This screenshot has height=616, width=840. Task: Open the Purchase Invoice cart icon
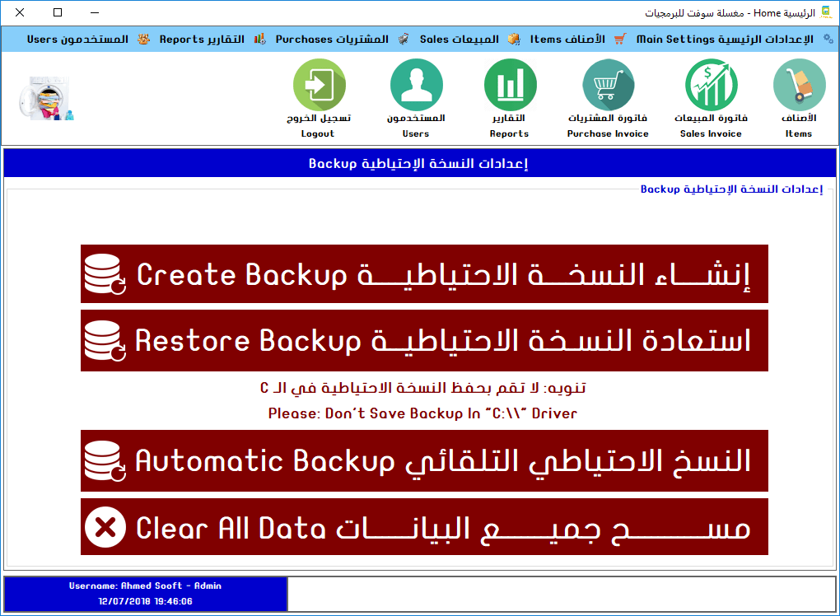click(607, 85)
